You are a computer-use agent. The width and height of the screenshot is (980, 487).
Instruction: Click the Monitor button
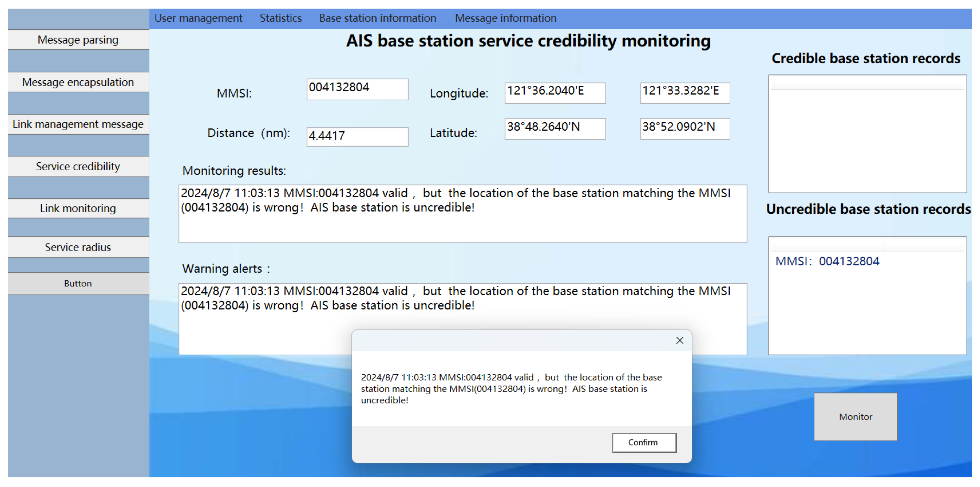click(x=855, y=417)
